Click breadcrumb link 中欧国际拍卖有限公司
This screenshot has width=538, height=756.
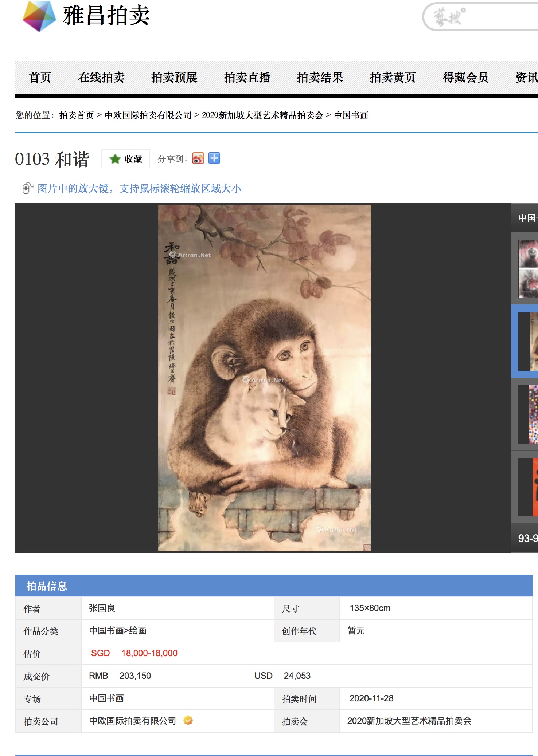pyautogui.click(x=148, y=115)
